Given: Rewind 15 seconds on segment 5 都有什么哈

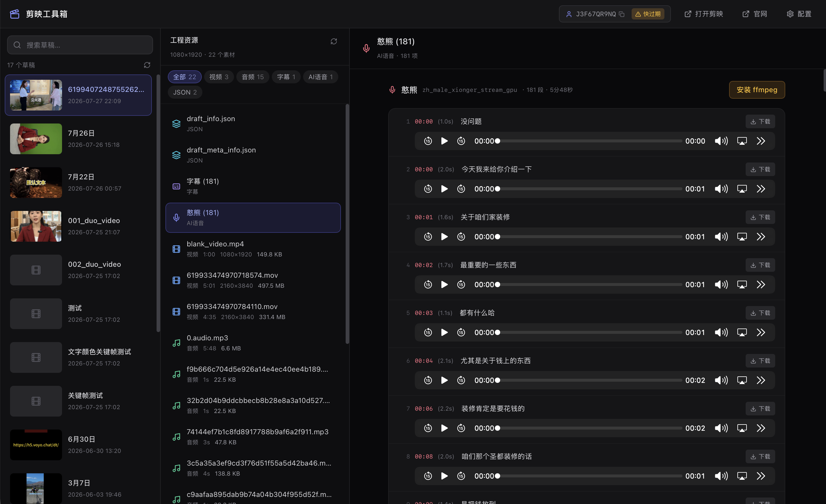Looking at the screenshot, I should coord(428,332).
